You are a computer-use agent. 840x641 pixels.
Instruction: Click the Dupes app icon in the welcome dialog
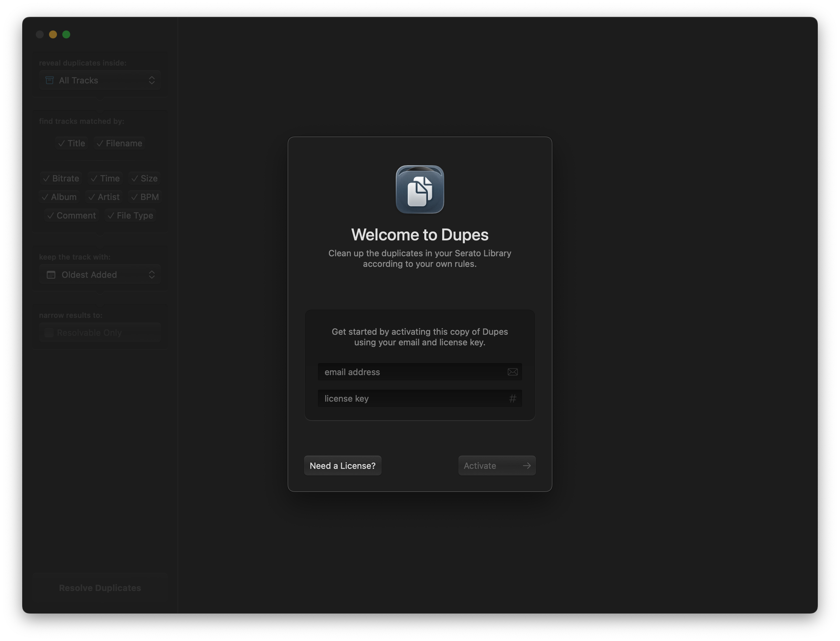[x=419, y=189]
